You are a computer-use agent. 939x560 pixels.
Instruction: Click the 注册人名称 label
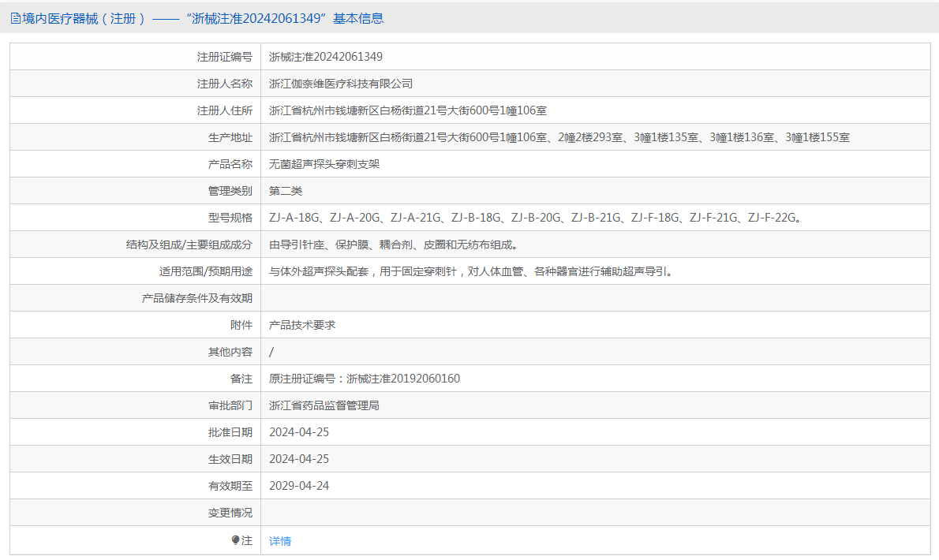225,84
